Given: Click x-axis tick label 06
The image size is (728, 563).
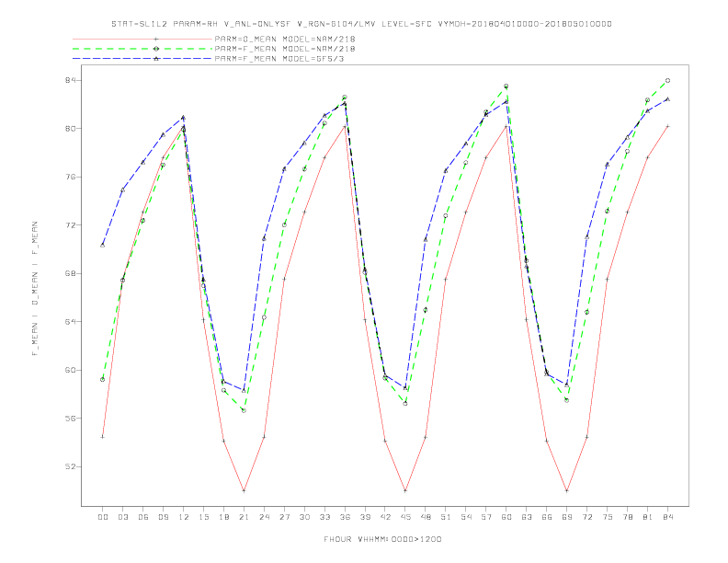Looking at the screenshot, I should pos(143,517).
